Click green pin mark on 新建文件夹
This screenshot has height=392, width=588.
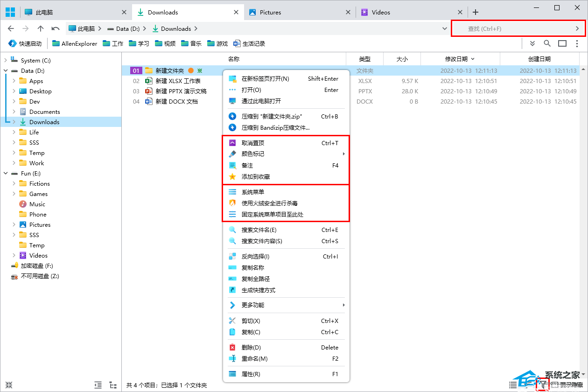pos(200,70)
